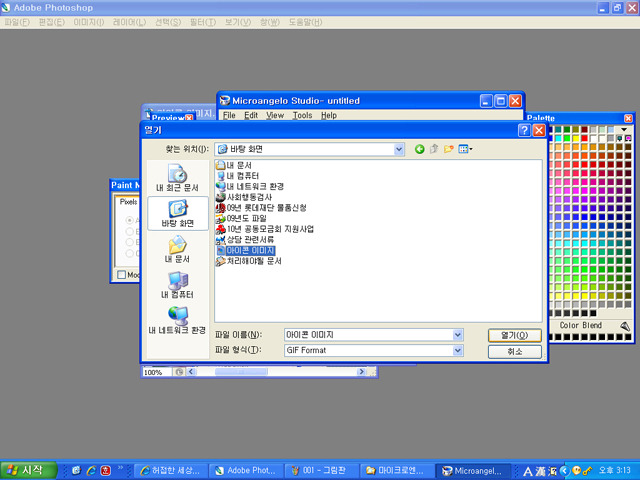Image resolution: width=640 pixels, height=480 pixels.
Task: Click the Windows 시작 start button
Action: [x=28, y=470]
